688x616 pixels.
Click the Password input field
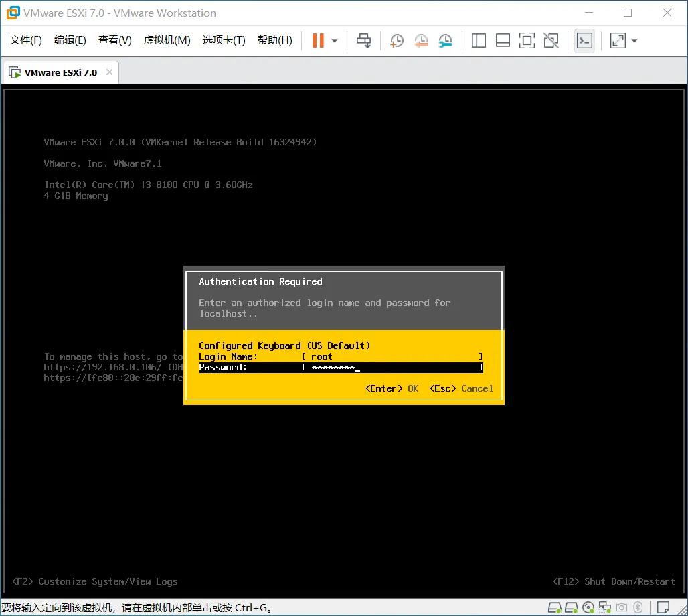[x=393, y=367]
